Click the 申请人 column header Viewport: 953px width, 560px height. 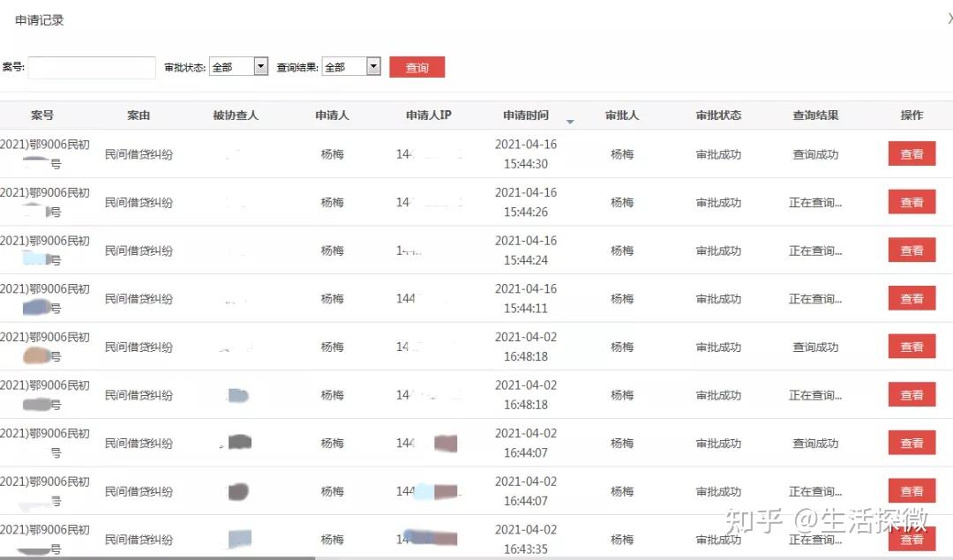click(x=332, y=115)
